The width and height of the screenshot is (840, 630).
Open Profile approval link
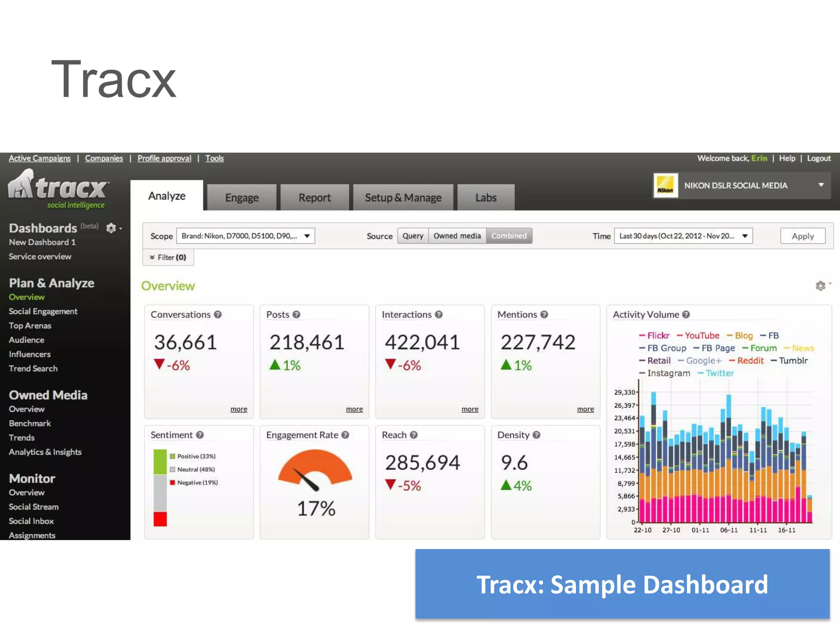click(164, 158)
